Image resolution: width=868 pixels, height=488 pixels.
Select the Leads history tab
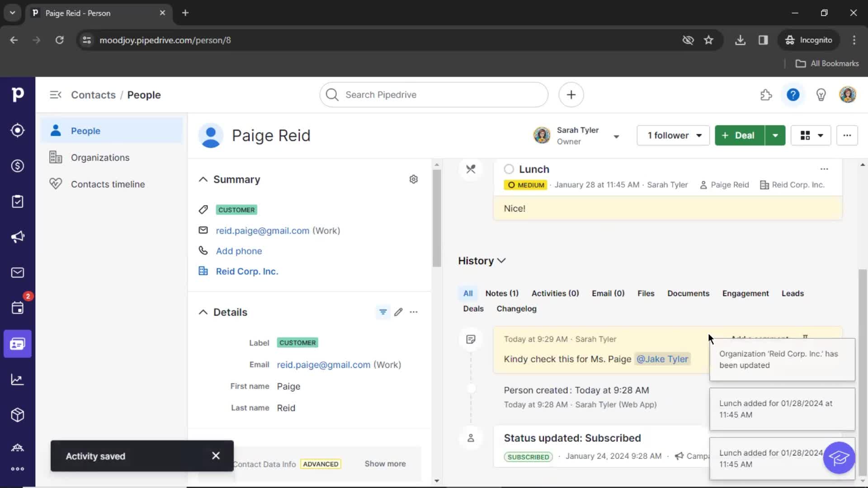(793, 293)
